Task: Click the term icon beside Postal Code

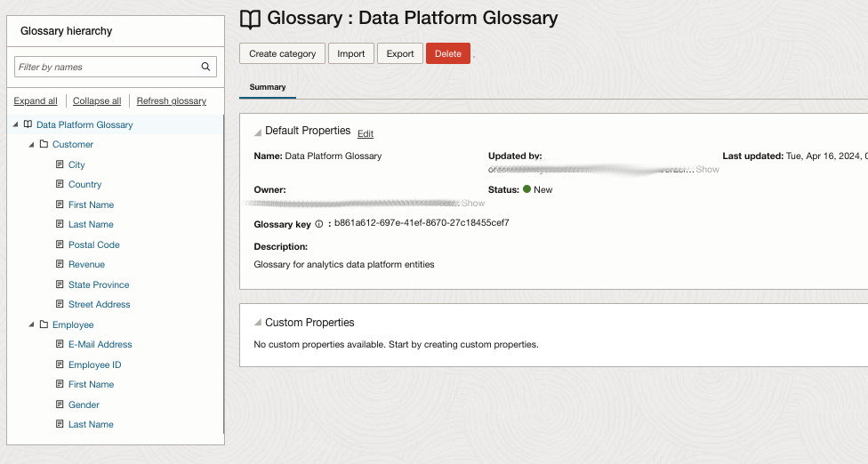Action: 60,244
